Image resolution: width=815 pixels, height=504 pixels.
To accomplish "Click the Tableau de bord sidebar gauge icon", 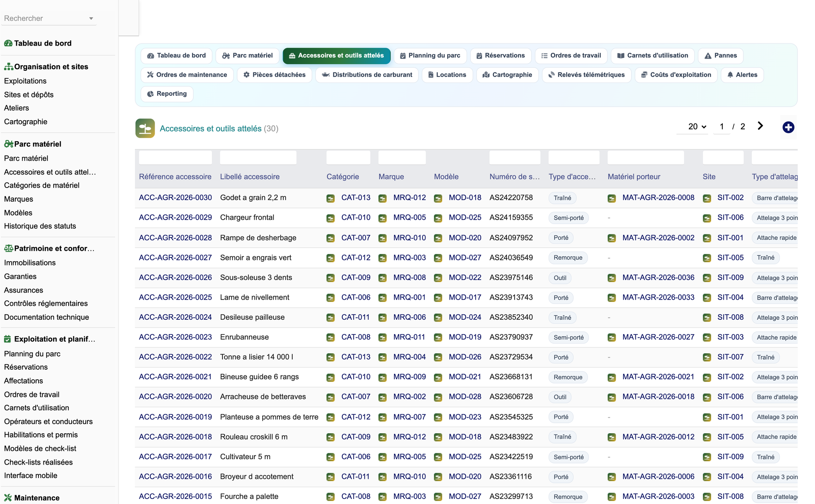I will [8, 43].
